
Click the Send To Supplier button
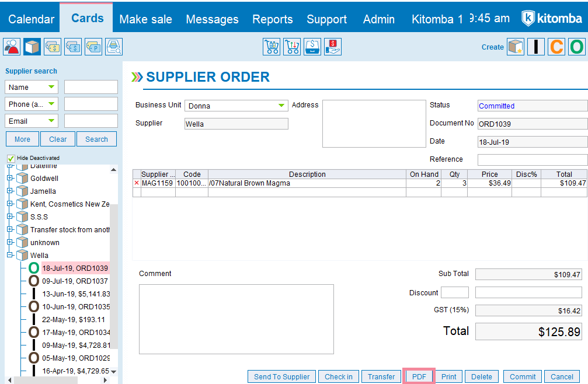pos(282,376)
